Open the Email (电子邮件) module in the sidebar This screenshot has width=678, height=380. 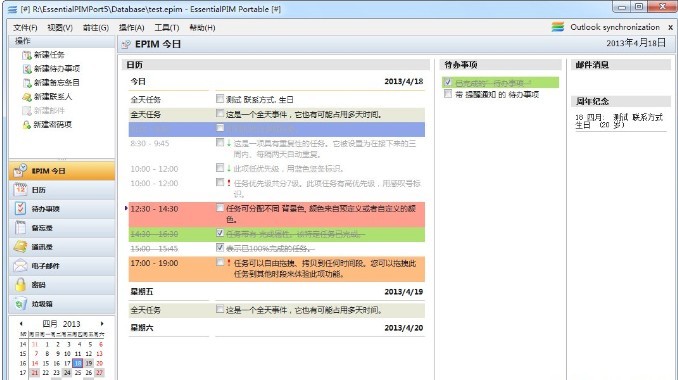pyautogui.click(x=62, y=266)
